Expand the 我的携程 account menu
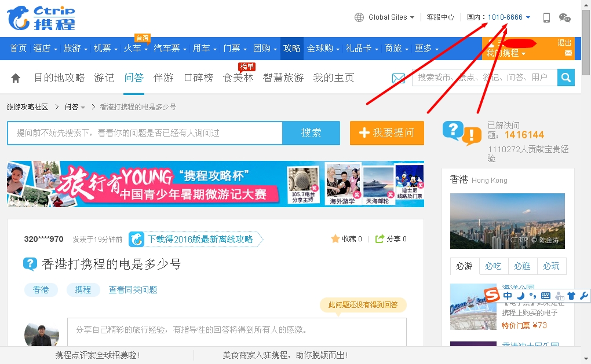The image size is (591, 364). click(x=506, y=53)
